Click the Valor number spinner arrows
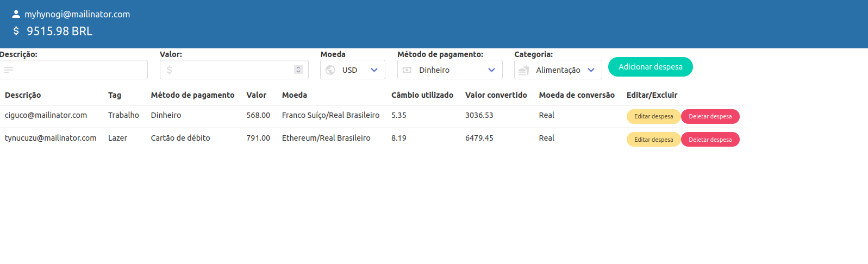The width and height of the screenshot is (868, 264). [x=298, y=70]
